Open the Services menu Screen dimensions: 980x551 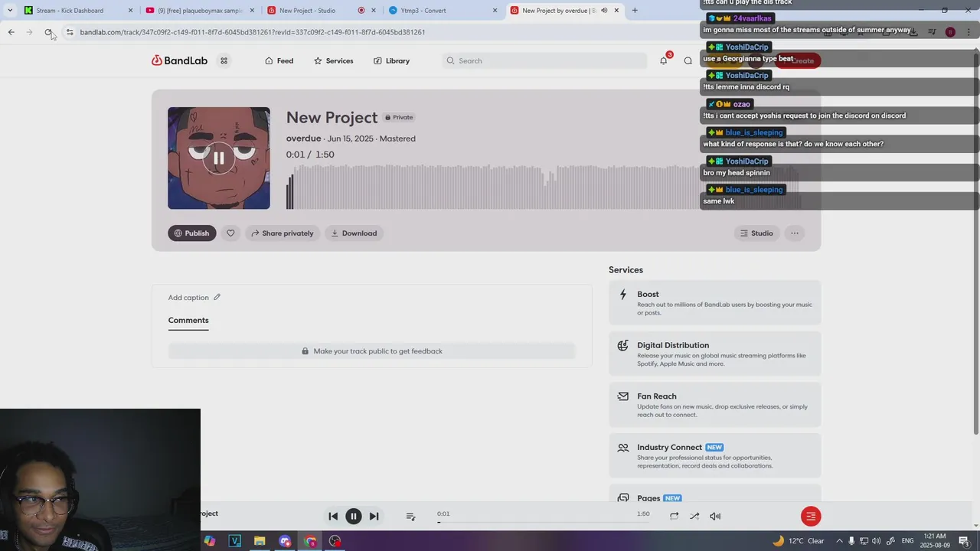click(x=333, y=60)
